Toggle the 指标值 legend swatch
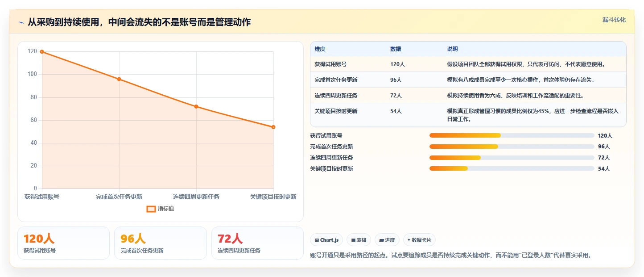The height and width of the screenshot is (277, 644). coord(151,209)
